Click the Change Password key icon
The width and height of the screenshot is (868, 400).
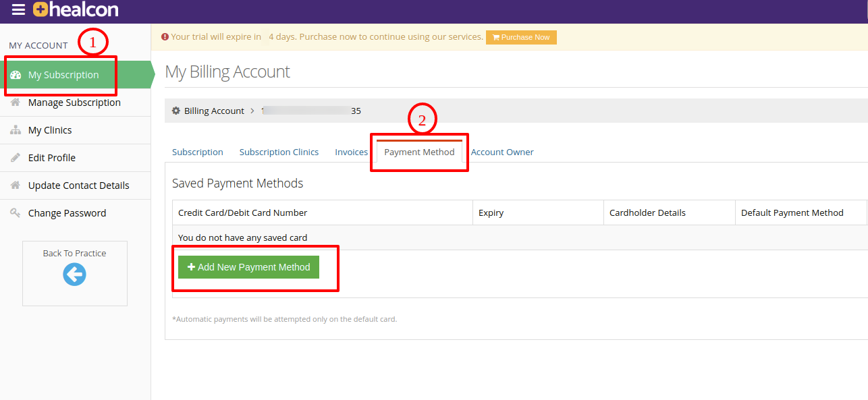coord(16,213)
